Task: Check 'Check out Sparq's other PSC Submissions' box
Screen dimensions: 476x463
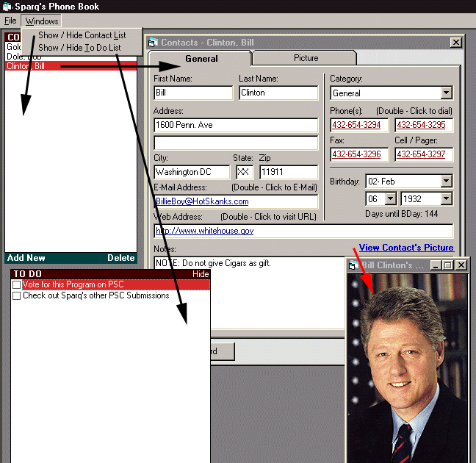Action: tap(16, 296)
